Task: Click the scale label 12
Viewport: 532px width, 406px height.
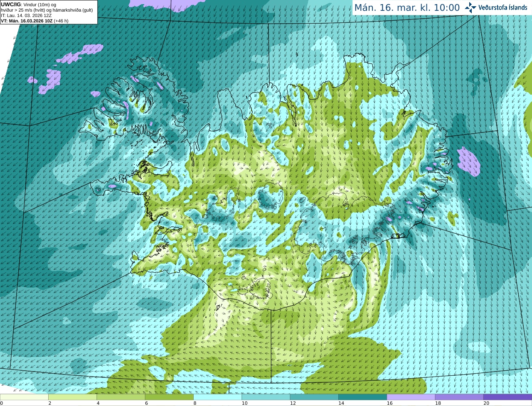Action: 293,403
